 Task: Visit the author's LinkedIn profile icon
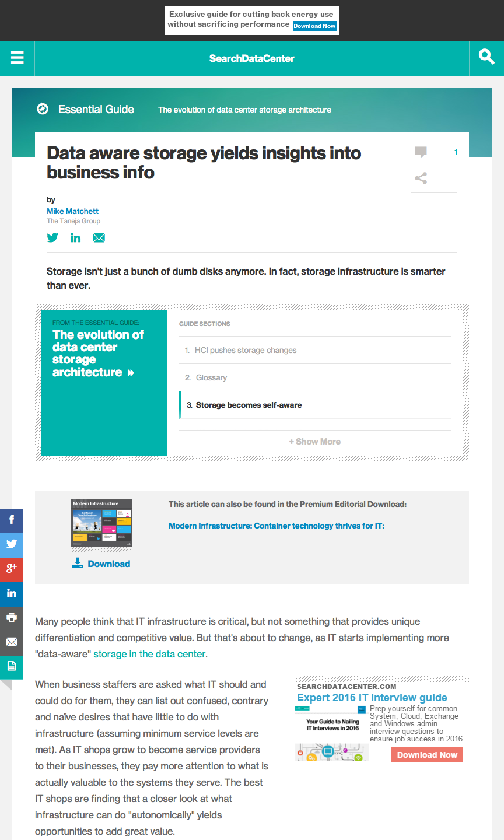point(76,237)
